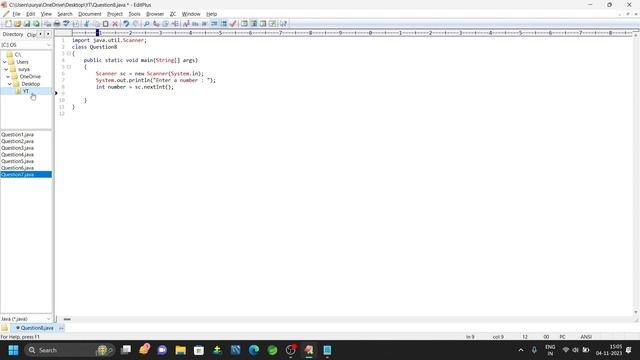The image size is (640, 360).
Task: Switch to the Cliptext sidebar tab
Action: 31,35
